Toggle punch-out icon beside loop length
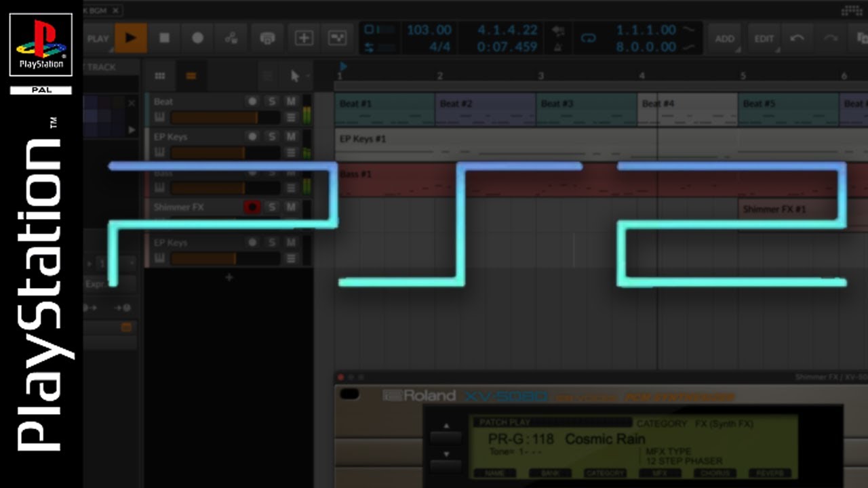This screenshot has height=488, width=868. click(689, 47)
